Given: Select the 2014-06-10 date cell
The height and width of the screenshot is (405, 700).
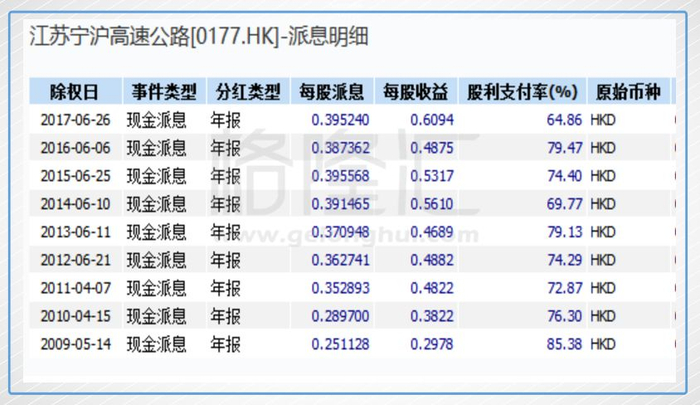Looking at the screenshot, I should 75,204.
